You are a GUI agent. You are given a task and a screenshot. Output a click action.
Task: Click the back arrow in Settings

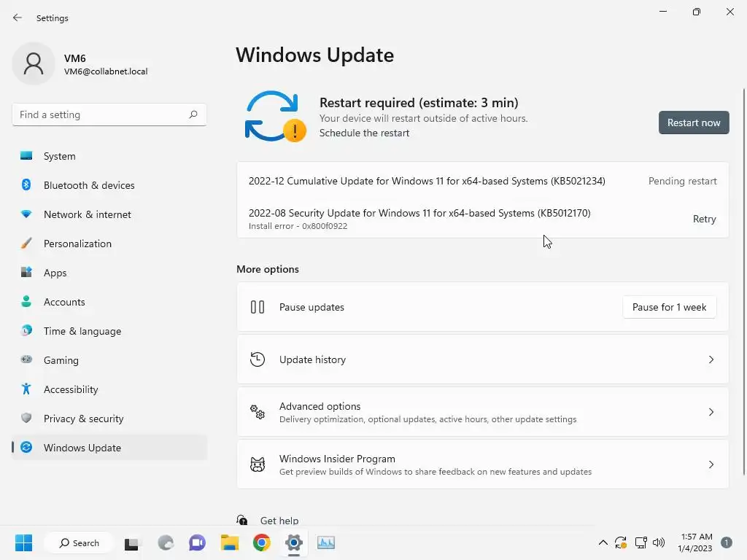coord(18,17)
